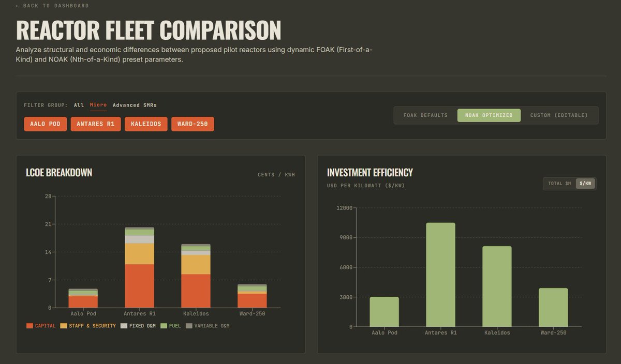The width and height of the screenshot is (621, 364).
Task: Click the 'CENTS / KWH' unit label
Action: 276,175
